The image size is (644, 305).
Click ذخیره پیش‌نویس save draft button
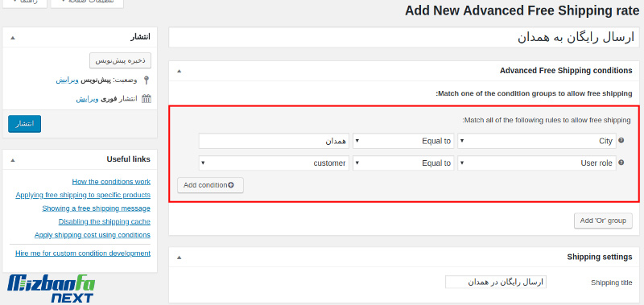pos(120,60)
